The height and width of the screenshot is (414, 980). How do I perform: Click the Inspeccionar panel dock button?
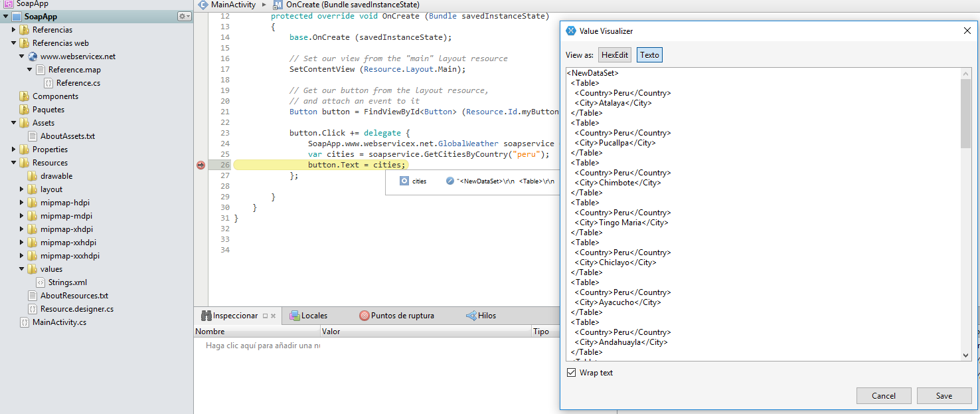[265, 316]
